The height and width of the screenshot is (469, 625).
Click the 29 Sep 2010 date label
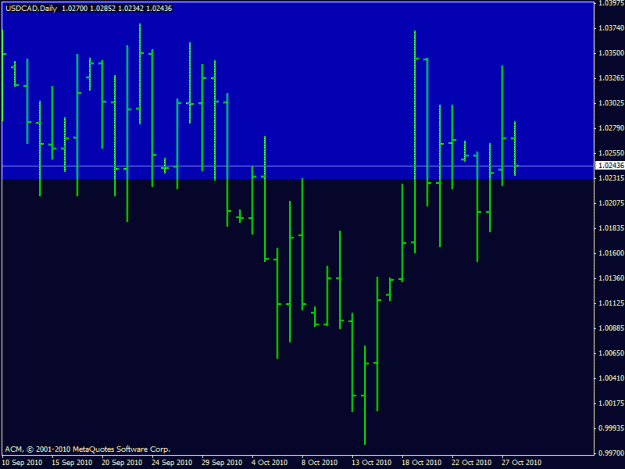click(222, 463)
